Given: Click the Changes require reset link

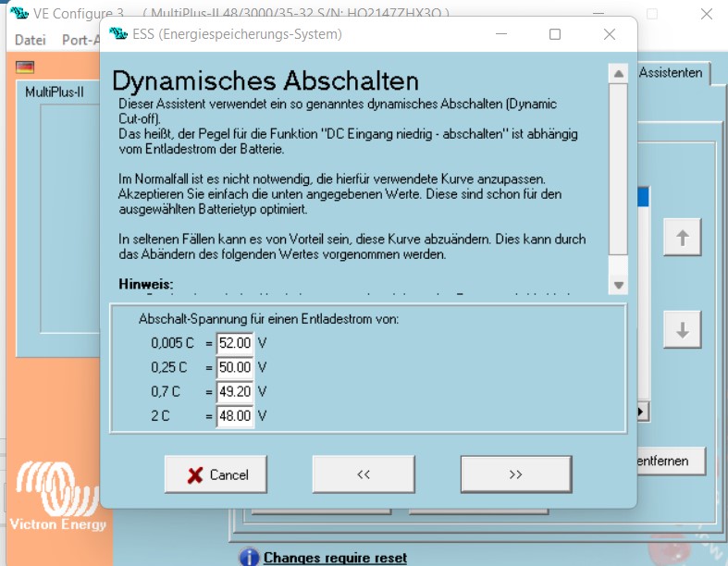Looking at the screenshot, I should point(335,557).
